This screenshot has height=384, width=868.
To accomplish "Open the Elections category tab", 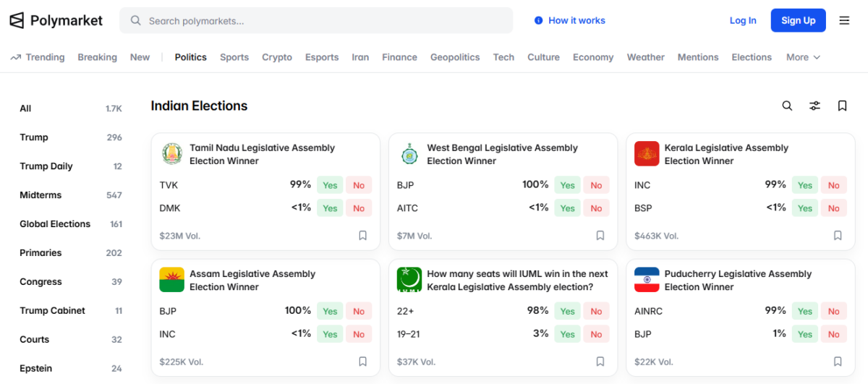I will pyautogui.click(x=752, y=57).
